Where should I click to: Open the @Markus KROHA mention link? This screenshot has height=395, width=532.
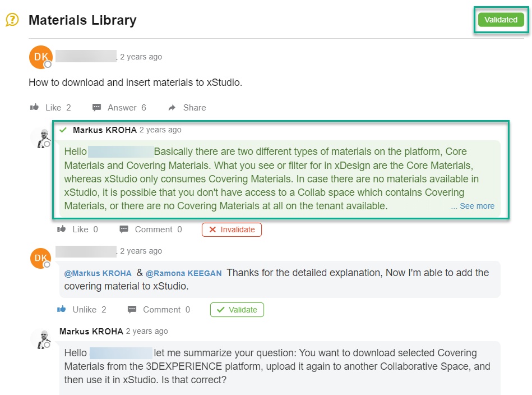click(x=98, y=273)
